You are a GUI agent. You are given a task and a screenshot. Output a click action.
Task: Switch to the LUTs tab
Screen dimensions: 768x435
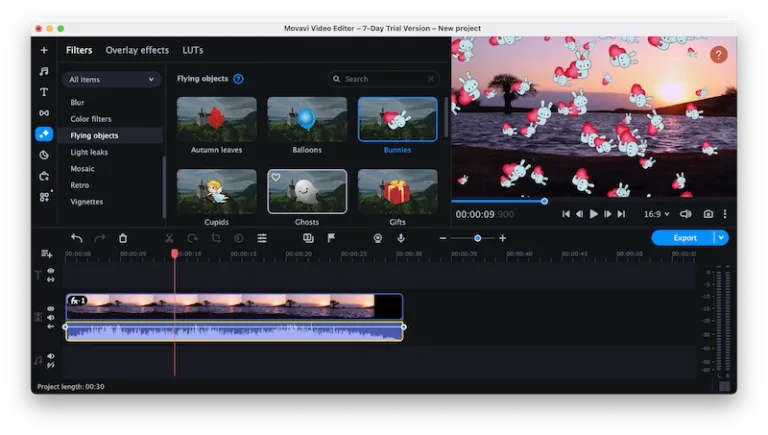click(192, 50)
